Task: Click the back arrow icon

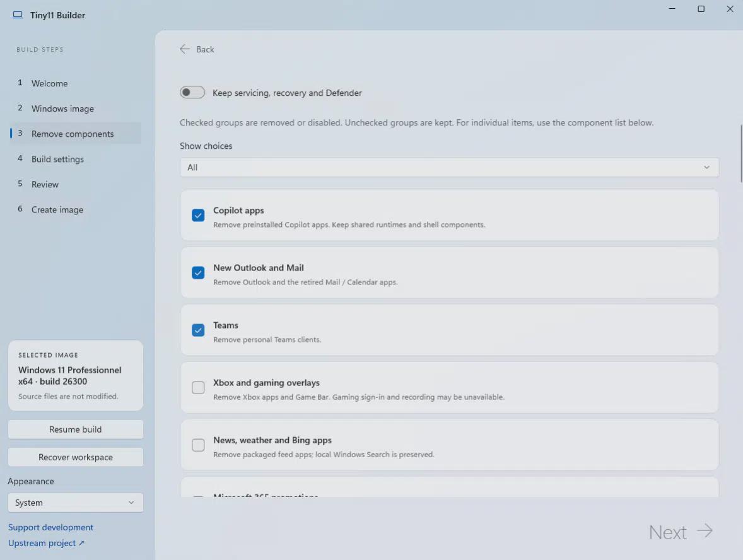Action: 185,49
